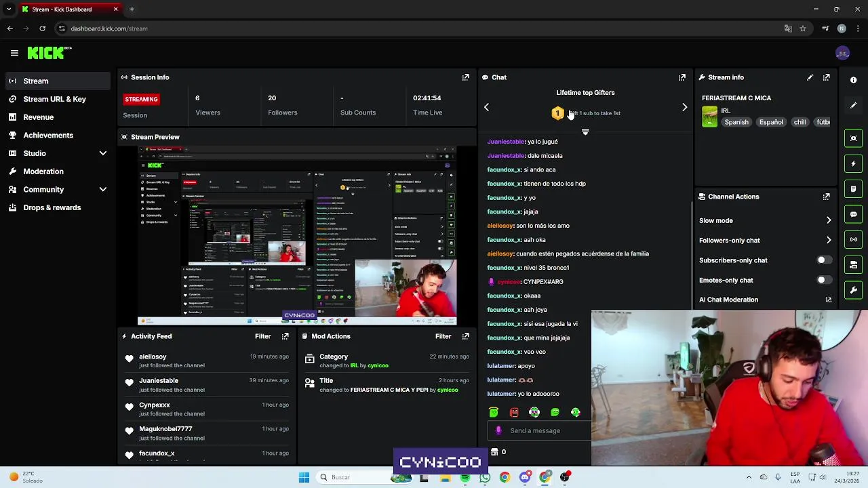The width and height of the screenshot is (868, 488).
Task: Click the Spanish tag chip
Action: click(x=736, y=122)
